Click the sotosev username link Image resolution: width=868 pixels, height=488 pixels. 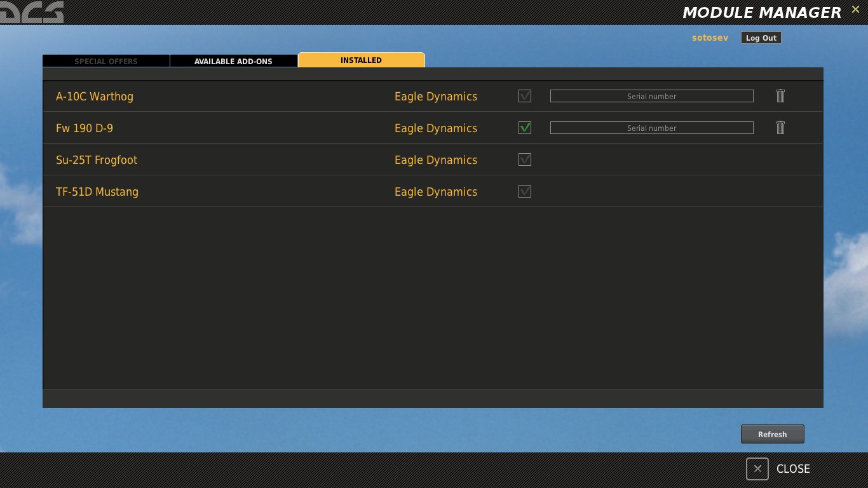[710, 38]
